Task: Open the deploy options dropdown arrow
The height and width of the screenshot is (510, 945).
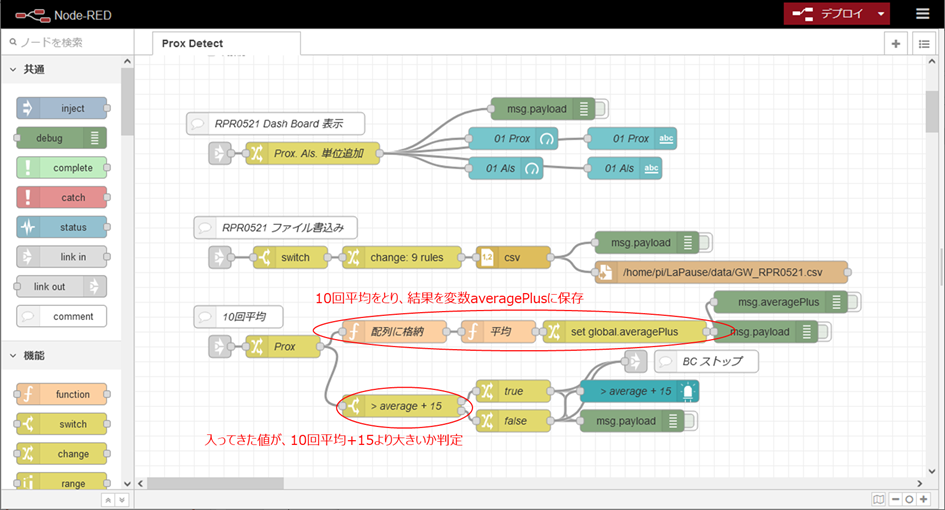Action: (x=880, y=14)
